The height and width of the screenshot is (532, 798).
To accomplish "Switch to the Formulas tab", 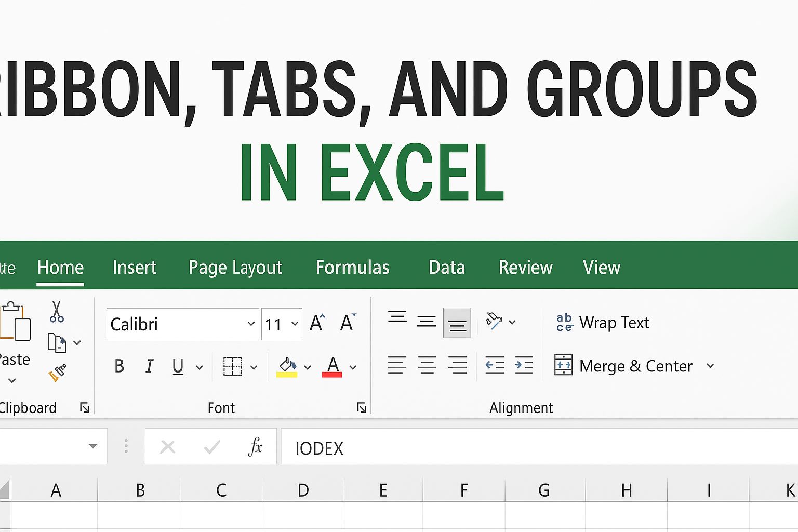I will tap(352, 267).
